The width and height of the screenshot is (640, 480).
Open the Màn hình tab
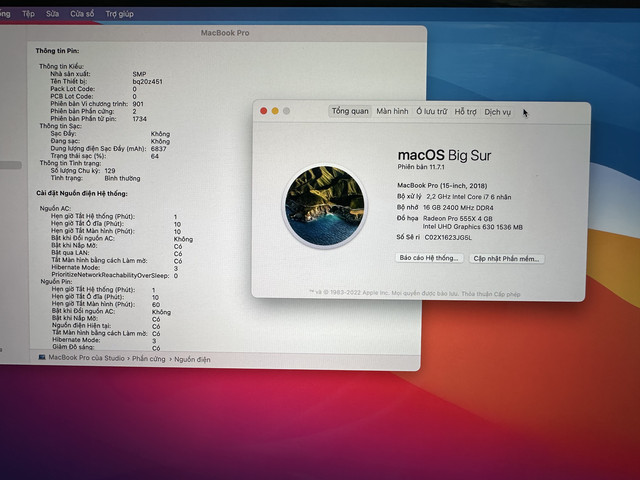pyautogui.click(x=392, y=111)
